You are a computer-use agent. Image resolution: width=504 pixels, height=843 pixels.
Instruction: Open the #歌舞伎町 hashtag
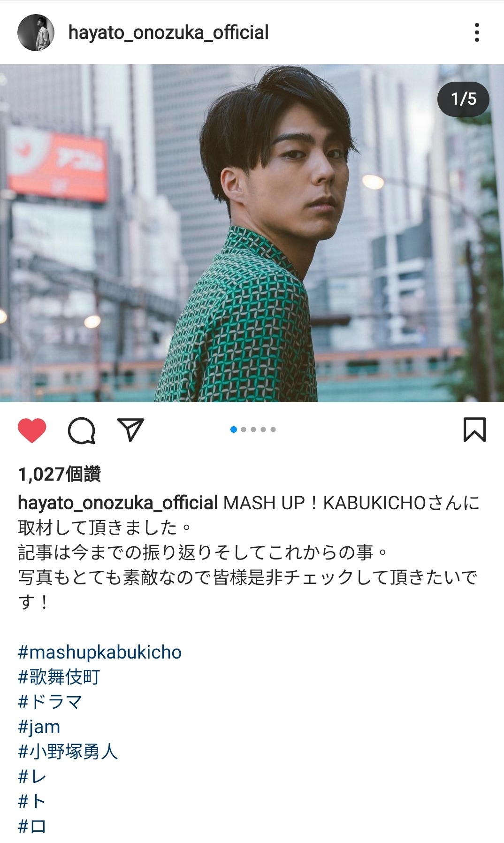[59, 677]
